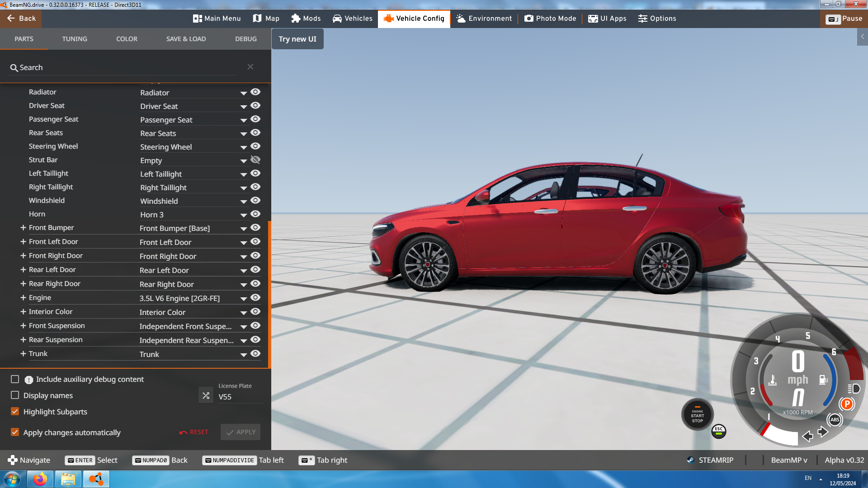The image size is (868, 488).
Task: Expand the Rear Right Door subparts
Action: [23, 284]
